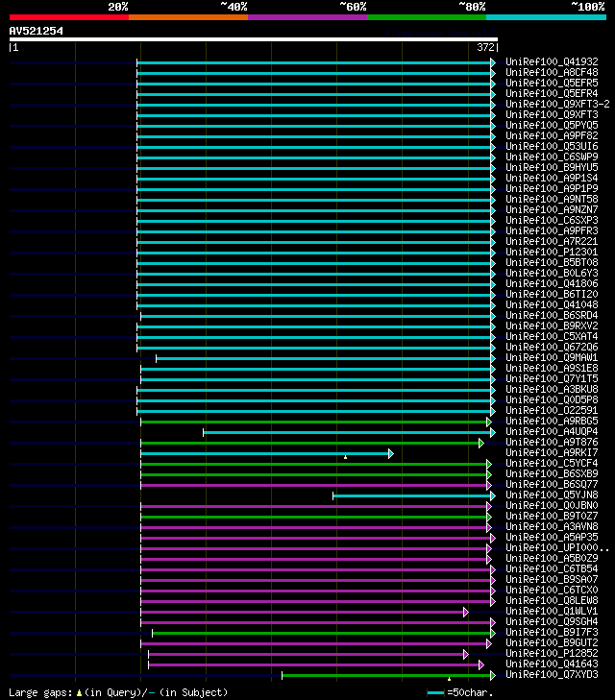Click the red ~20% identity legend segment
615x700 pixels.
pos(69,17)
